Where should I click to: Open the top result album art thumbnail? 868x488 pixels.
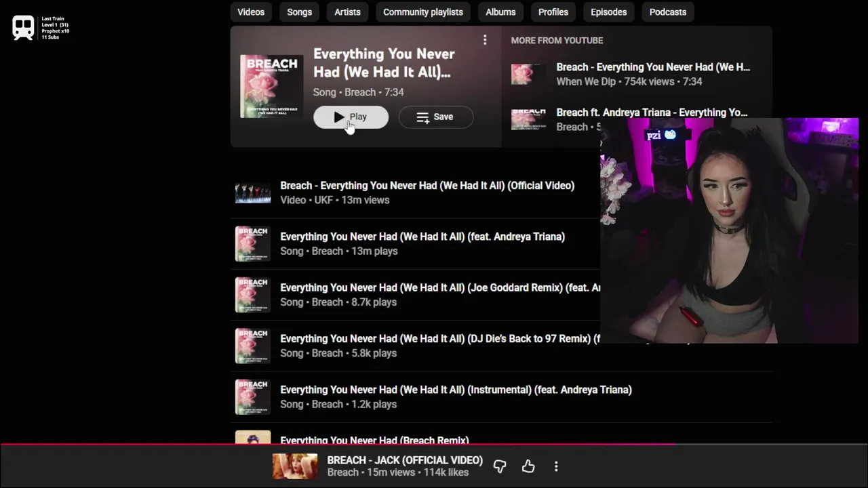click(x=272, y=87)
